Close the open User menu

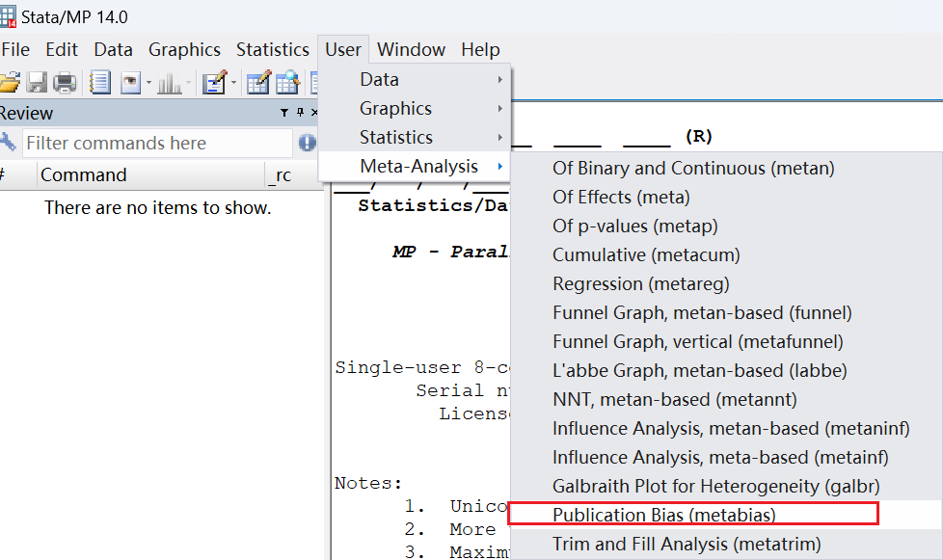tap(343, 49)
